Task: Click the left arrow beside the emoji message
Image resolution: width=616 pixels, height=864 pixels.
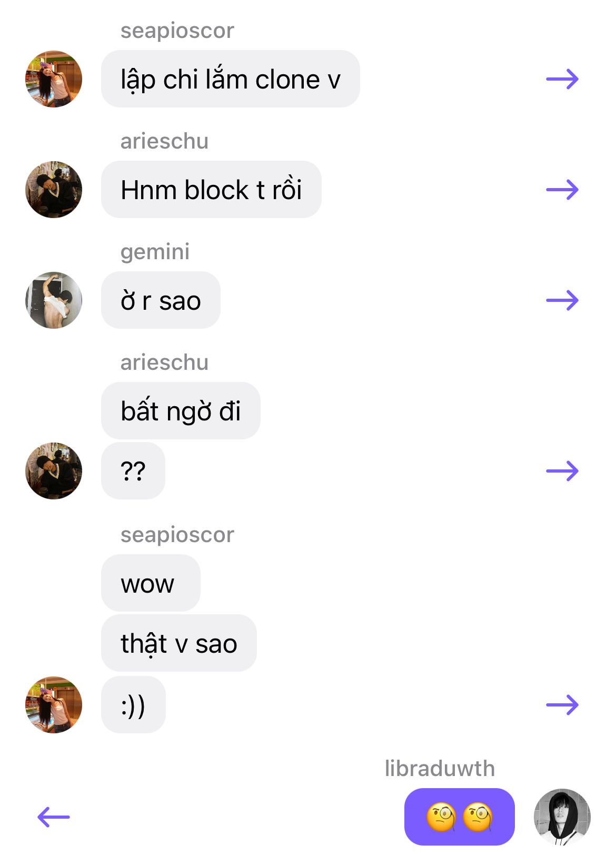Action: tap(54, 817)
